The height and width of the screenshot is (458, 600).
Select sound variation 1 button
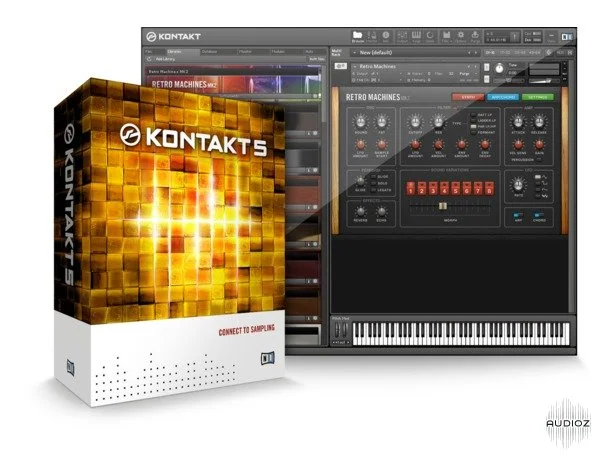[x=411, y=189]
